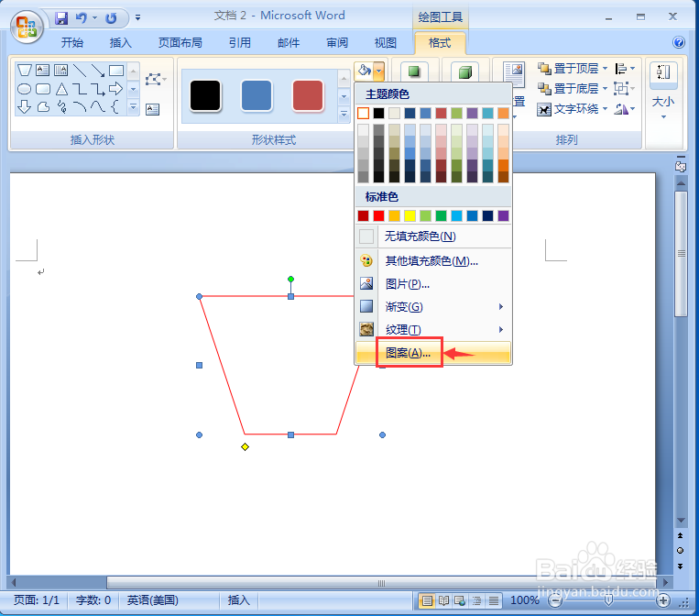Viewport: 699px width, 616px height.
Task: Open 文字环绕 text wrapping menu
Action: tap(573, 109)
